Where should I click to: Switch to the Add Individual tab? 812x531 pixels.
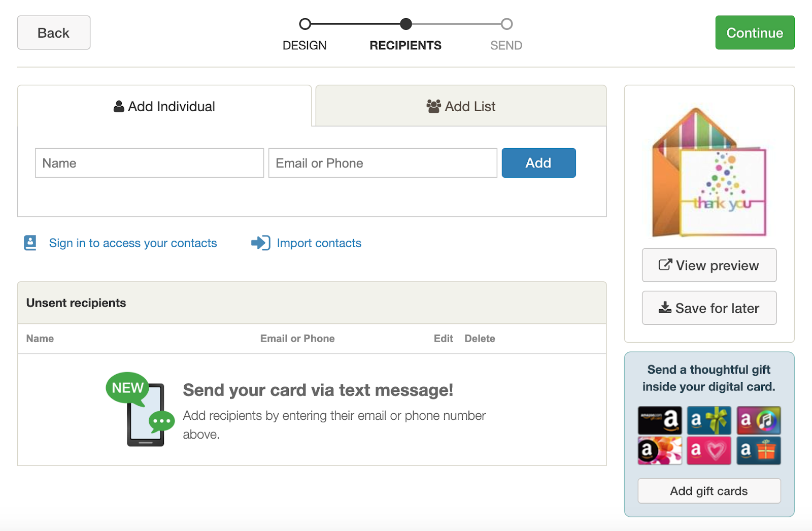coord(164,106)
